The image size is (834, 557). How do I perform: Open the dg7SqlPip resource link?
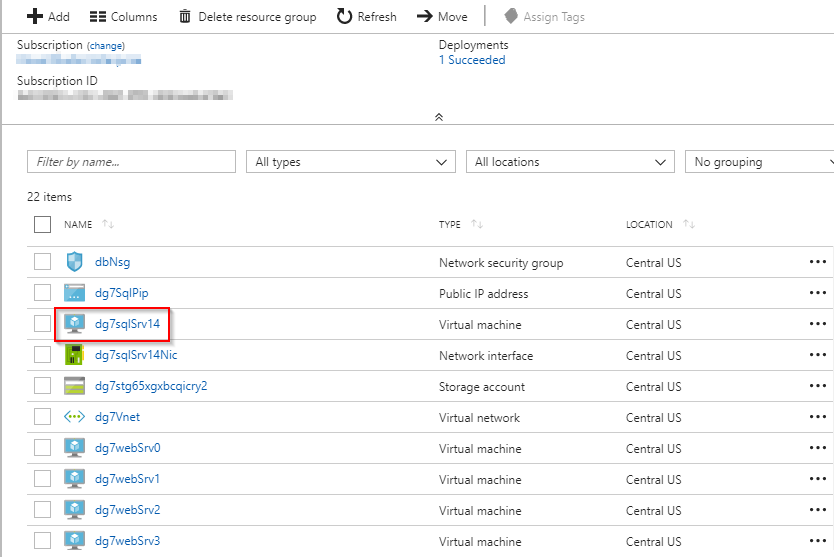pyautogui.click(x=122, y=293)
